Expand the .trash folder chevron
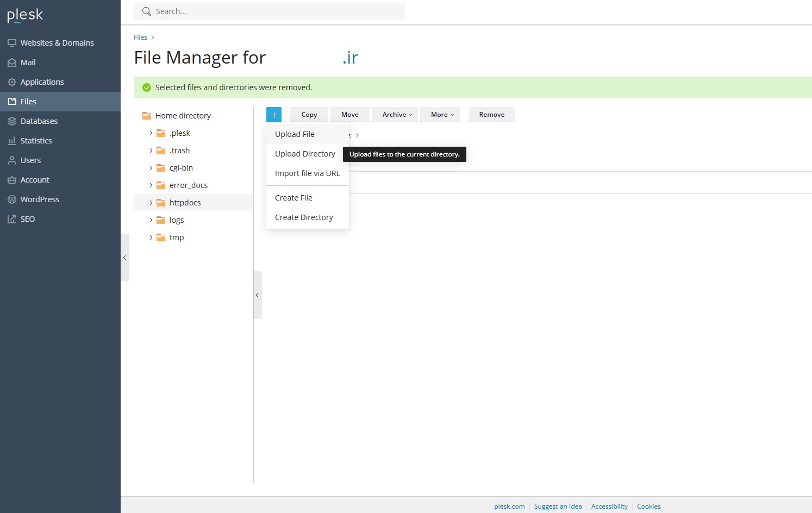Viewport: 812px width, 513px height. [151, 151]
